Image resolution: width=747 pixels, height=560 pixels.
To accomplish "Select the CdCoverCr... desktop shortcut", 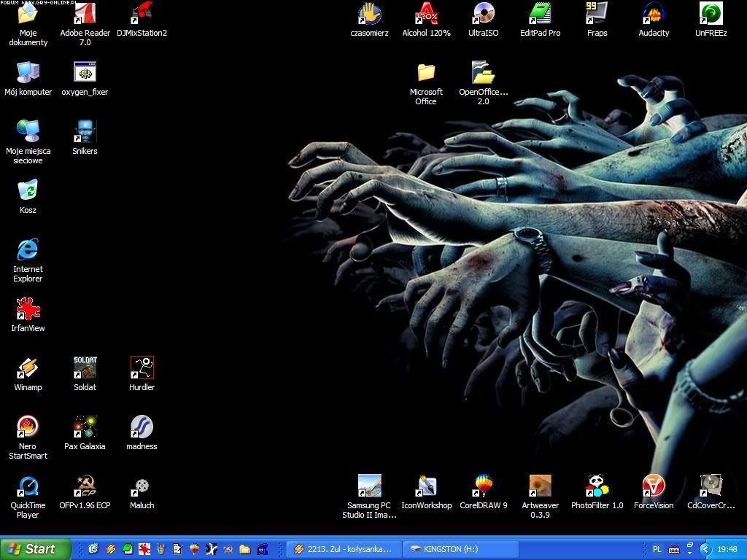I will click(x=711, y=492).
